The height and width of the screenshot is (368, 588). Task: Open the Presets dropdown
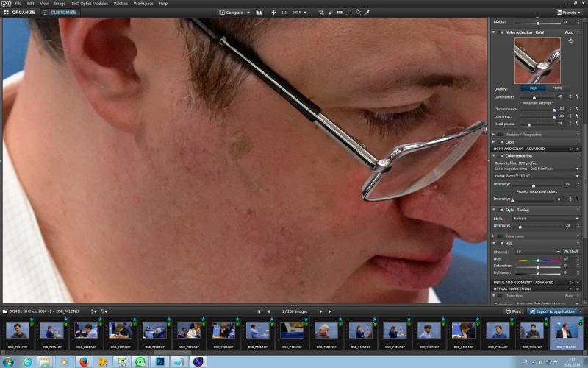click(569, 13)
